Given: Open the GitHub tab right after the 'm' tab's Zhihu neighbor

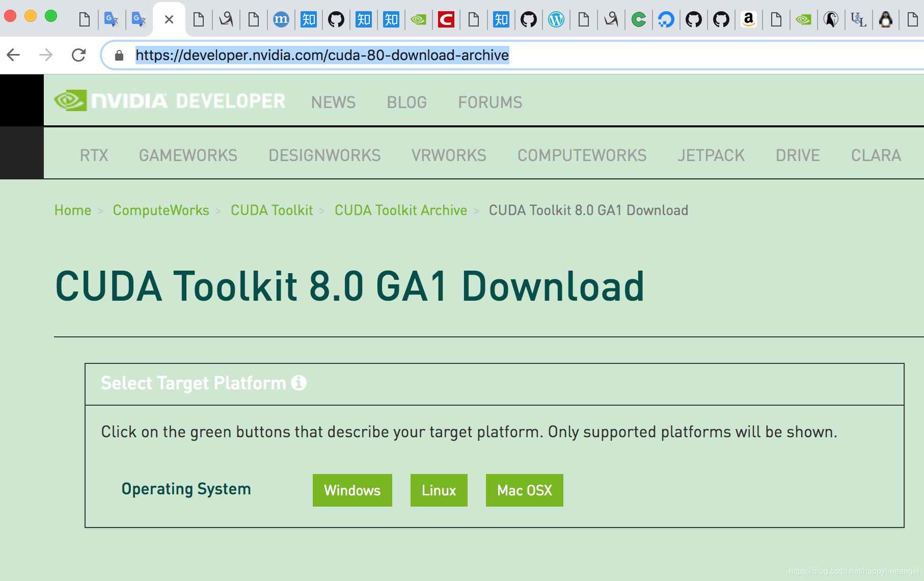Looking at the screenshot, I should [x=336, y=20].
